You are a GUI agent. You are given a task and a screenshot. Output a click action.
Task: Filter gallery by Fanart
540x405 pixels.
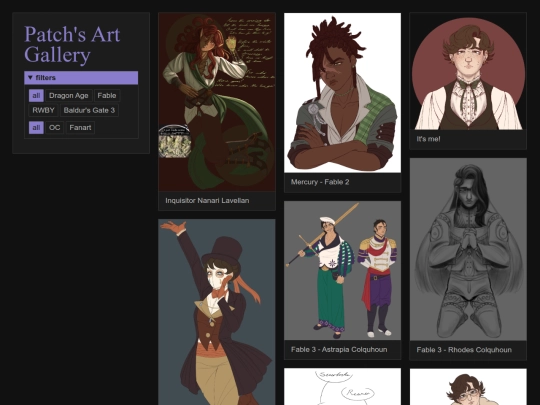pyautogui.click(x=80, y=128)
